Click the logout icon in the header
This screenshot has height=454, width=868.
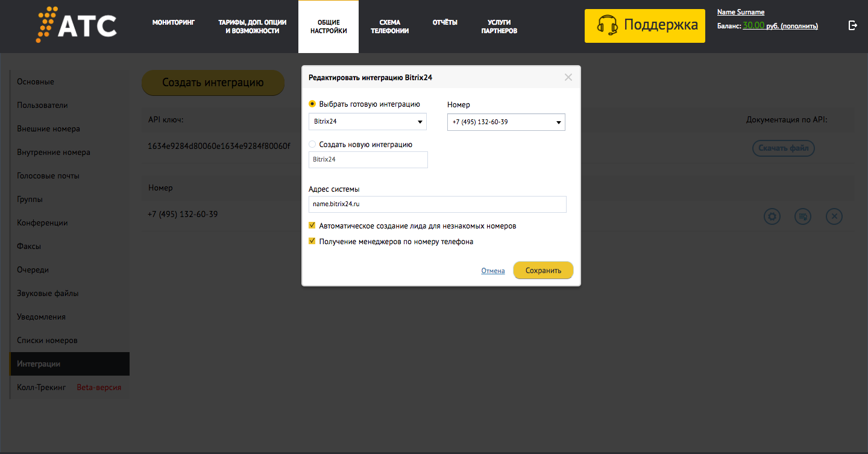(x=852, y=25)
